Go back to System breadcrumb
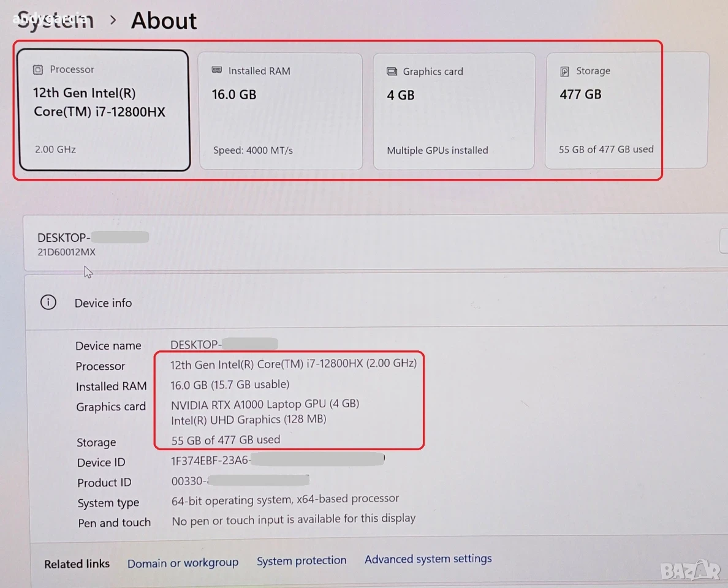The image size is (728, 588). [x=55, y=20]
